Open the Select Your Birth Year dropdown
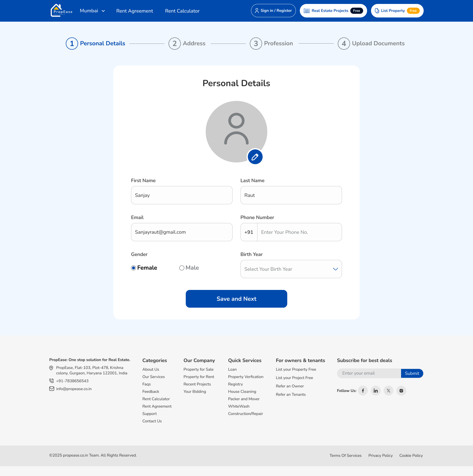The width and height of the screenshot is (473, 476). (x=291, y=269)
